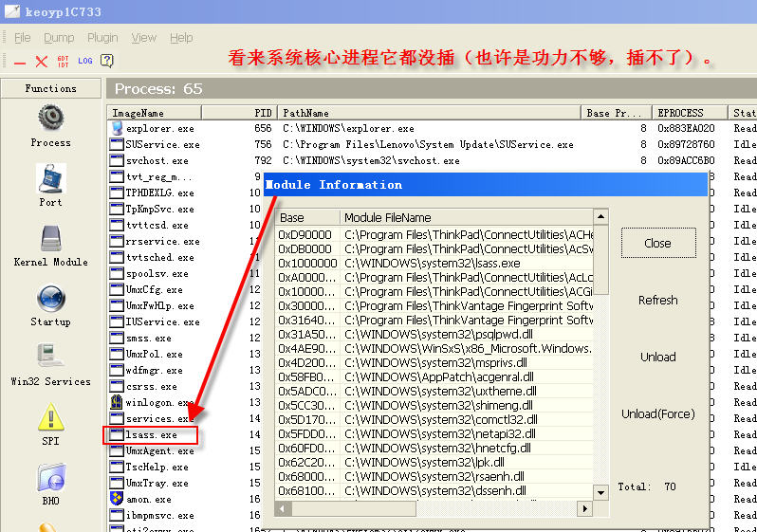Open the SPI warning icon
Viewport: 757px width, 532px height.
pos(50,416)
